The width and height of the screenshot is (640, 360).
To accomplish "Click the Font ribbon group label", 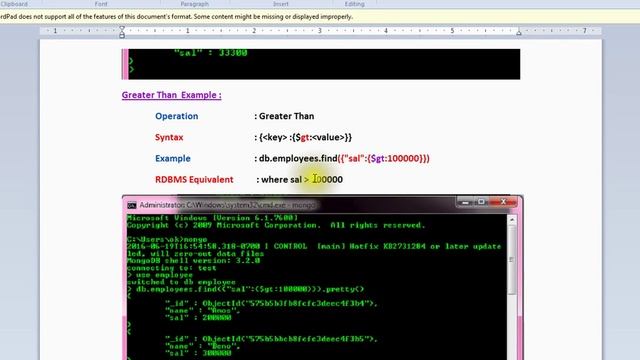I will click(101, 4).
